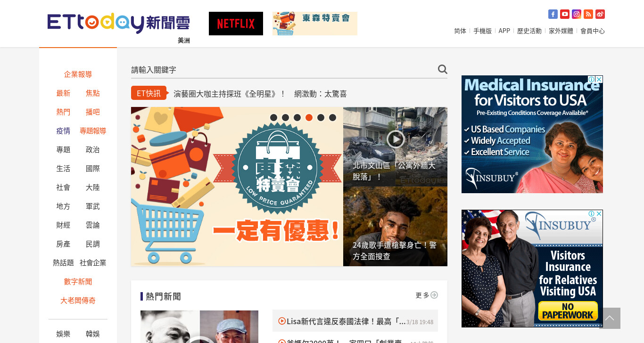Select the second carousel dot

pyautogui.click(x=285, y=117)
